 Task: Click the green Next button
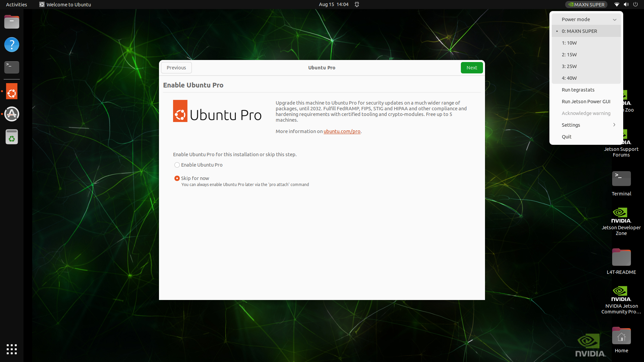[x=472, y=68]
